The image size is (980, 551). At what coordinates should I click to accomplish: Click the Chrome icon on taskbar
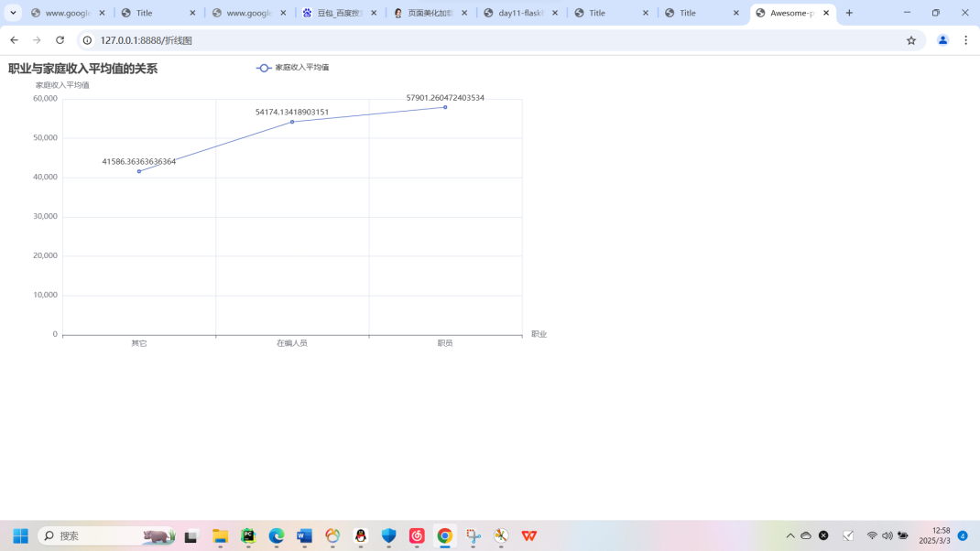coord(445,536)
